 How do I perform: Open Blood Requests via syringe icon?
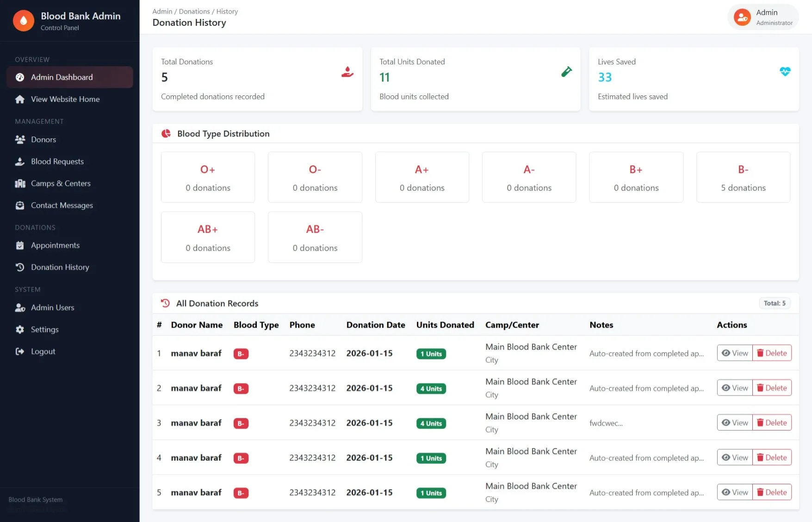20,161
